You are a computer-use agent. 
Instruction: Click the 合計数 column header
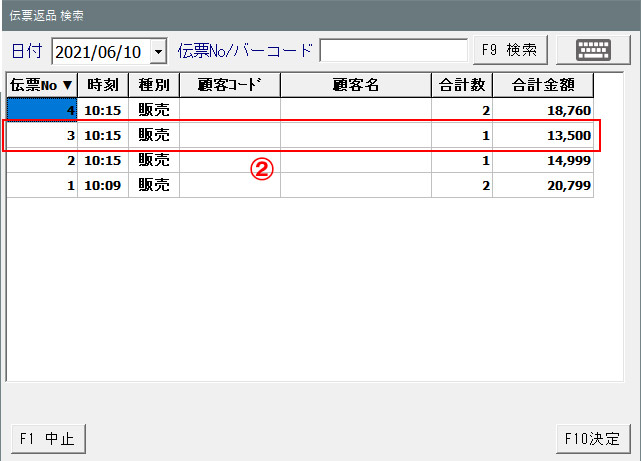[x=462, y=85]
